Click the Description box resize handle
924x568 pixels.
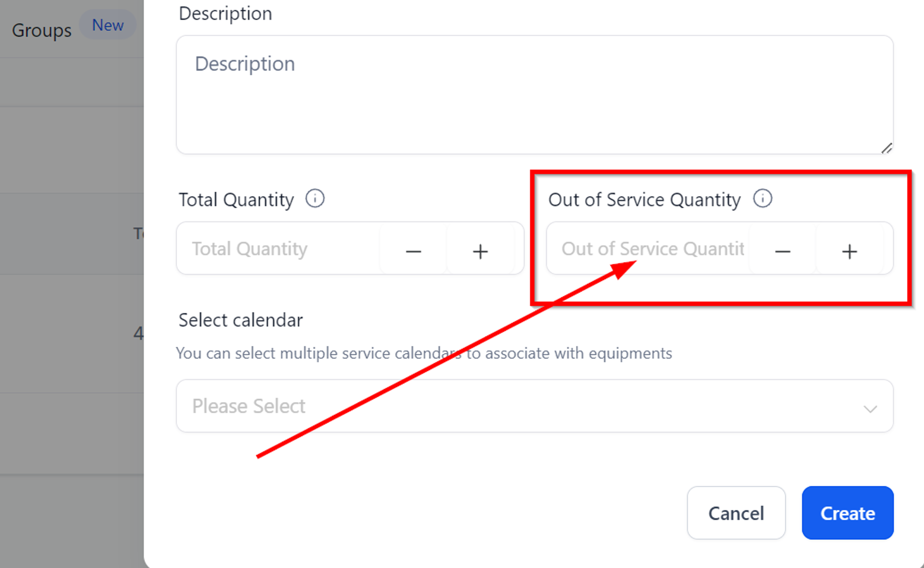(x=886, y=148)
